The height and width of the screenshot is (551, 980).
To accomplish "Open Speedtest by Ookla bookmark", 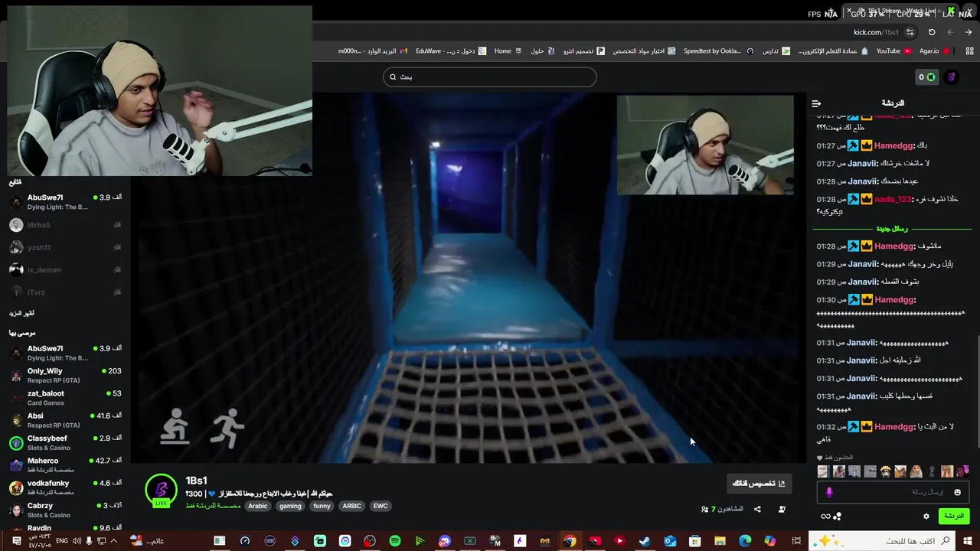I will (x=718, y=51).
